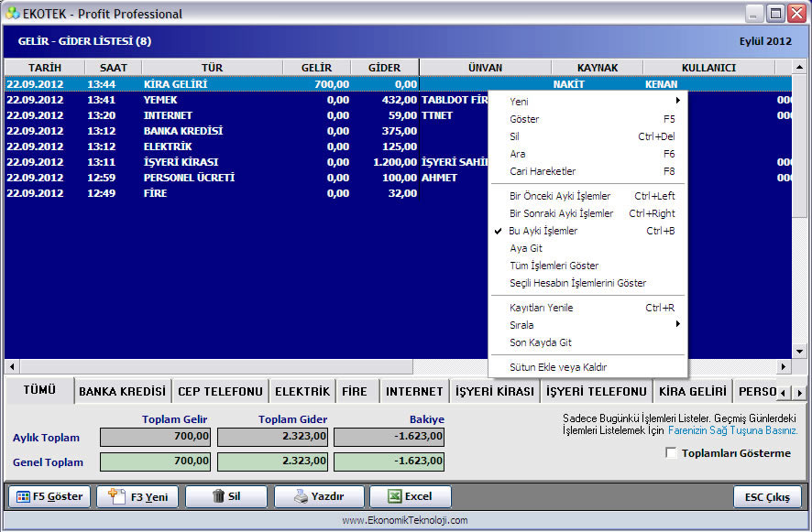
Task: Click horizontal scrollbar right arrow
Action: [784, 366]
